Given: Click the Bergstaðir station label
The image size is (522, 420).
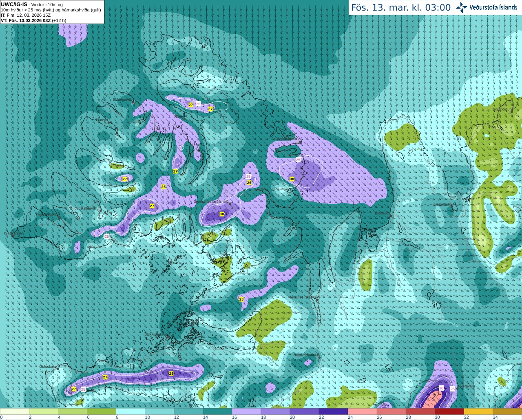Looking at the screenshot, I should coord(442,204).
